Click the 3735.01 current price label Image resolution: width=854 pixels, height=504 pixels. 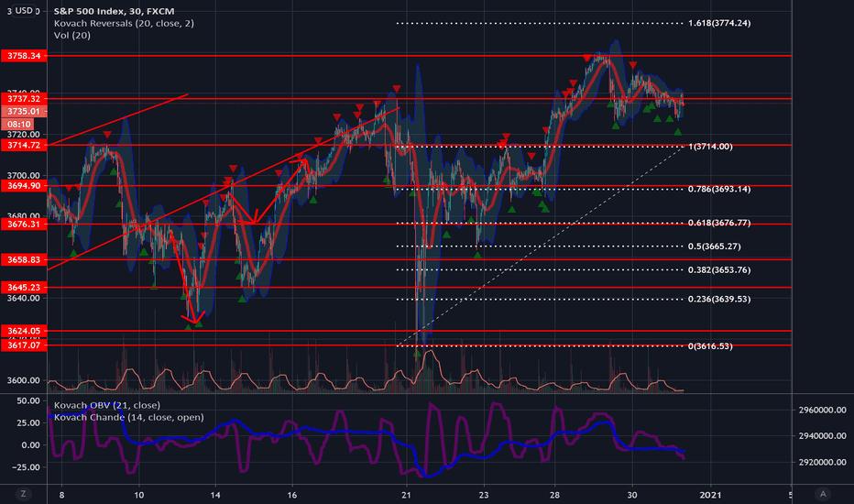coord(24,111)
